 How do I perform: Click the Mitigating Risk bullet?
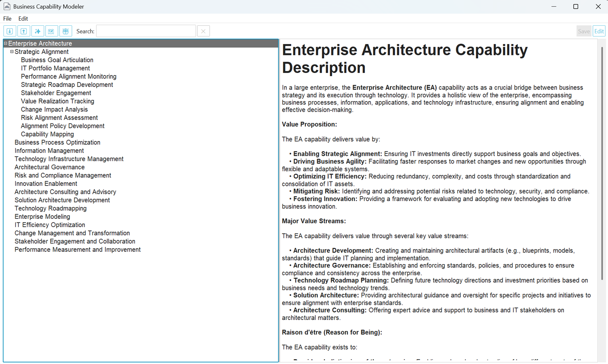(439, 192)
